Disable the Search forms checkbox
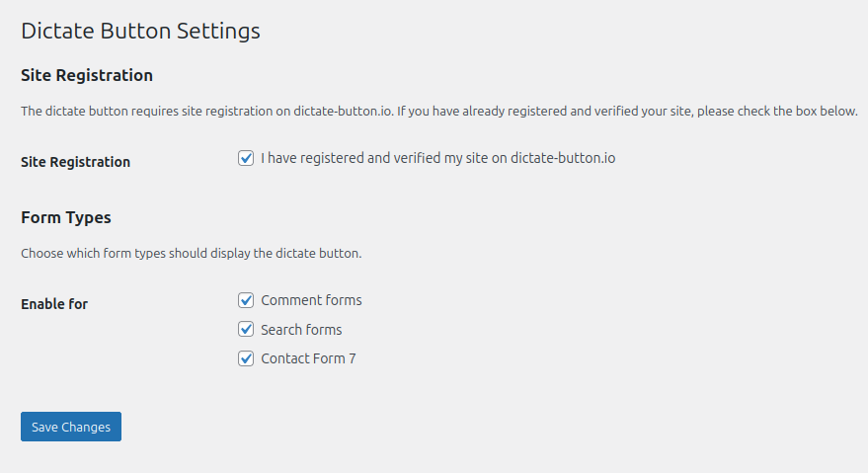Viewport: 868px width, 473px height. (246, 329)
